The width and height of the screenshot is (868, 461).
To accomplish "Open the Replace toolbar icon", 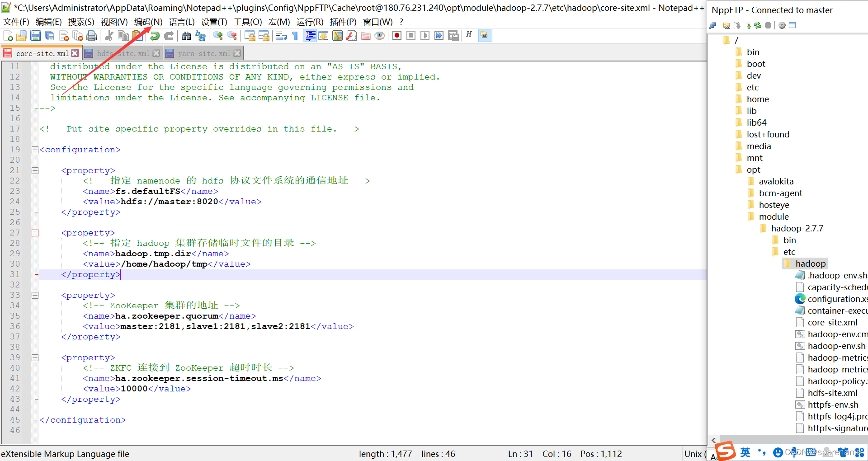I will [200, 36].
